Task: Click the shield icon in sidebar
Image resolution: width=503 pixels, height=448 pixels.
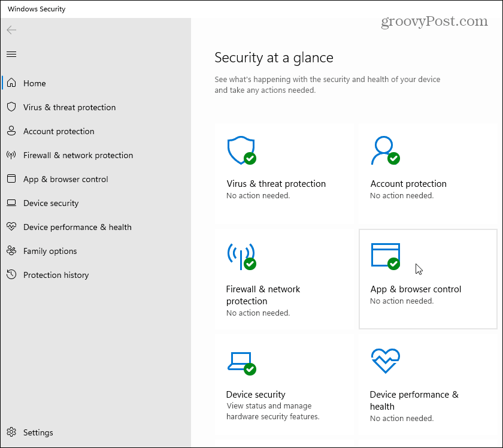Action: (11, 107)
